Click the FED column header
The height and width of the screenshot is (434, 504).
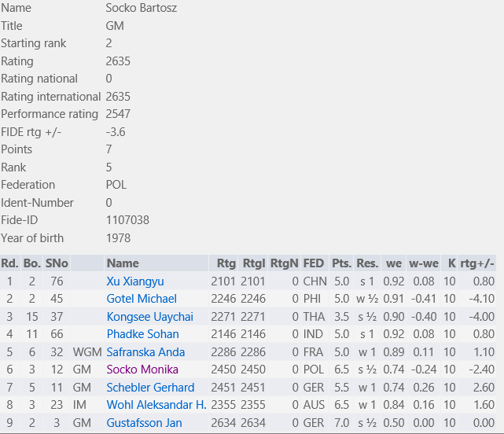coord(315,263)
